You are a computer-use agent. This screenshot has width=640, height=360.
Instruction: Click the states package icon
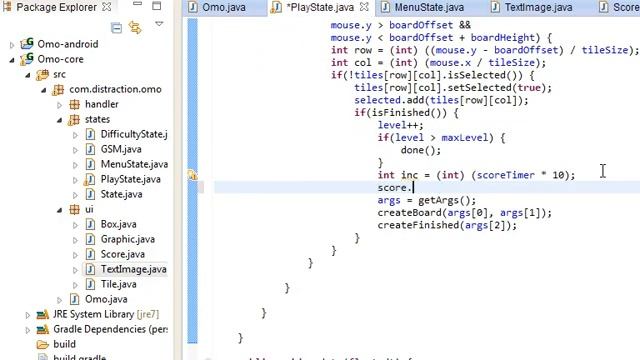pos(74,120)
